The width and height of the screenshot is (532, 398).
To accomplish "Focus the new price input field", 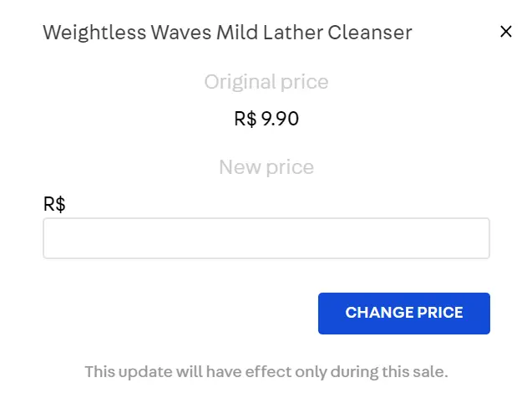I will 266,238.
